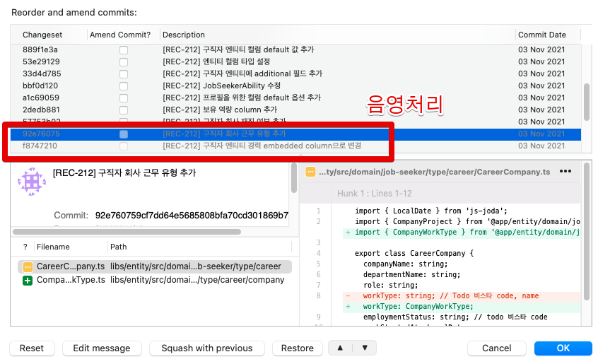The width and height of the screenshot is (598, 364).
Task: Click the commit details horizontal scrollbar
Action: click(127, 232)
